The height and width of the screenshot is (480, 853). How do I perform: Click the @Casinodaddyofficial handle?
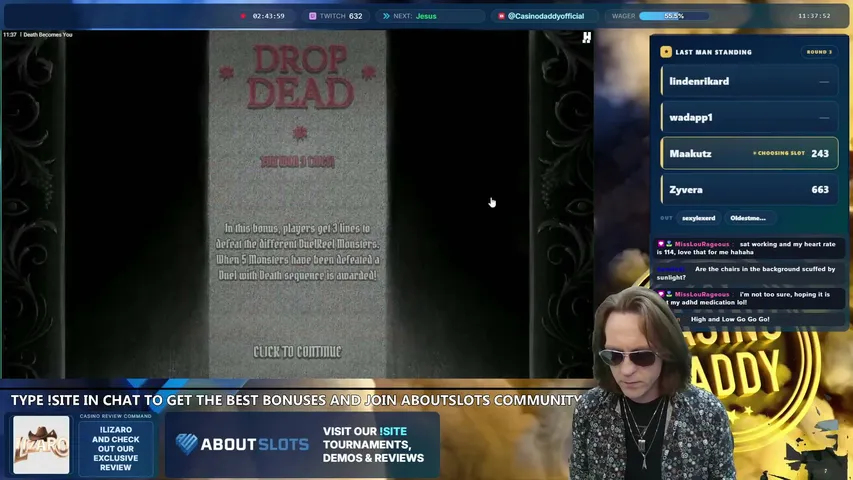pos(546,16)
